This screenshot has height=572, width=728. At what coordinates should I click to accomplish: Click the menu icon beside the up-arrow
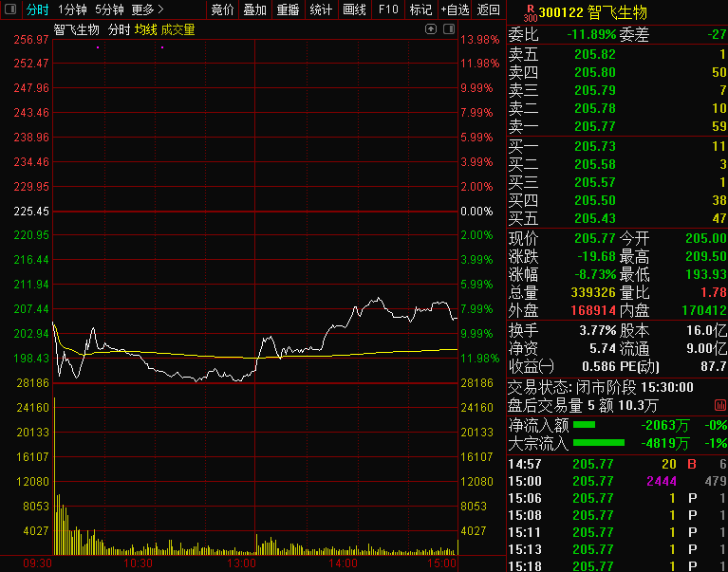[448, 29]
